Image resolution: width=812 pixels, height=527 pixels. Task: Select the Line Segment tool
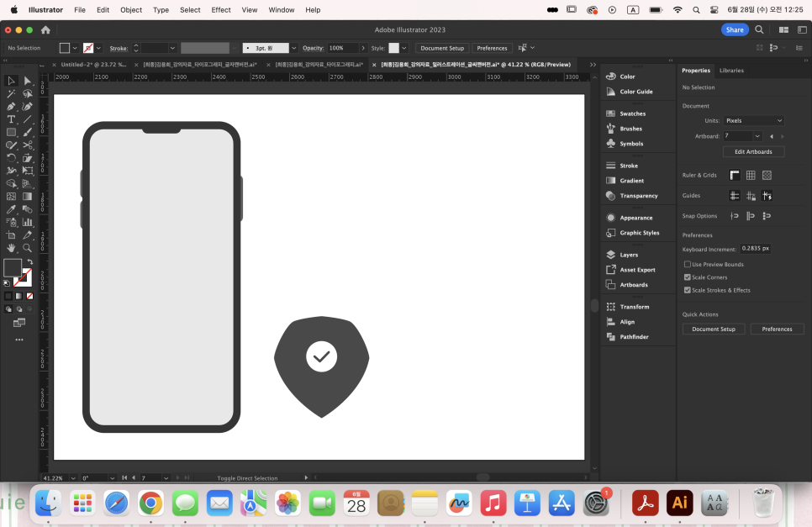(28, 119)
